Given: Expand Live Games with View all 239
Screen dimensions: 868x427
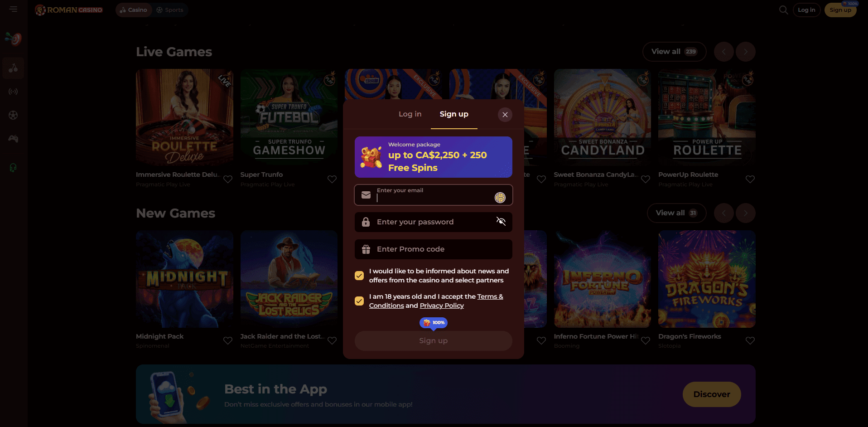Looking at the screenshot, I should [674, 52].
